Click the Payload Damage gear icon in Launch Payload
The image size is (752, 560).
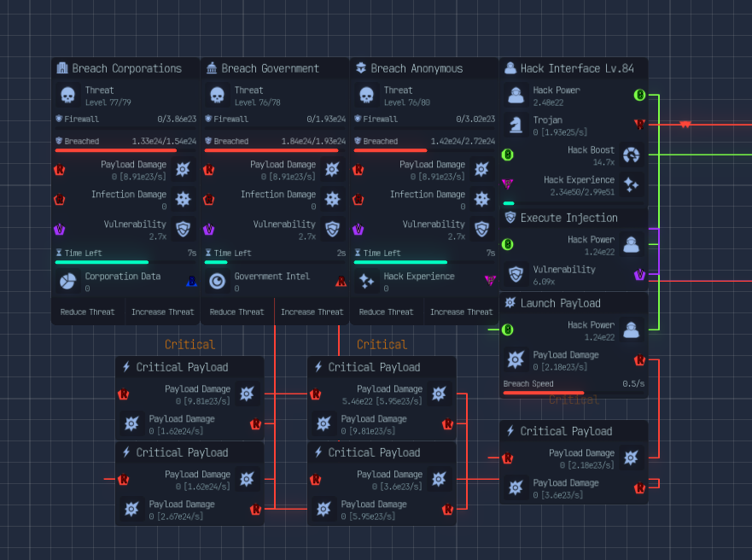(516, 359)
